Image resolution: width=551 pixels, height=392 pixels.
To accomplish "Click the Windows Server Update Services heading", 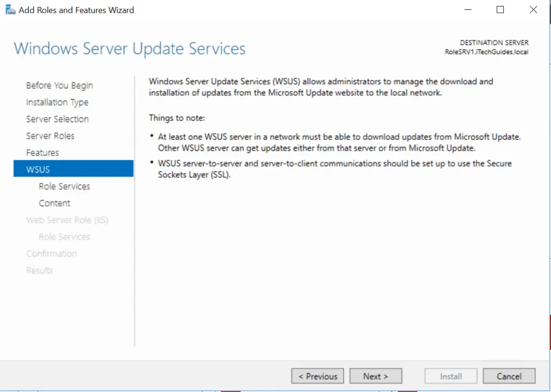I will (130, 48).
